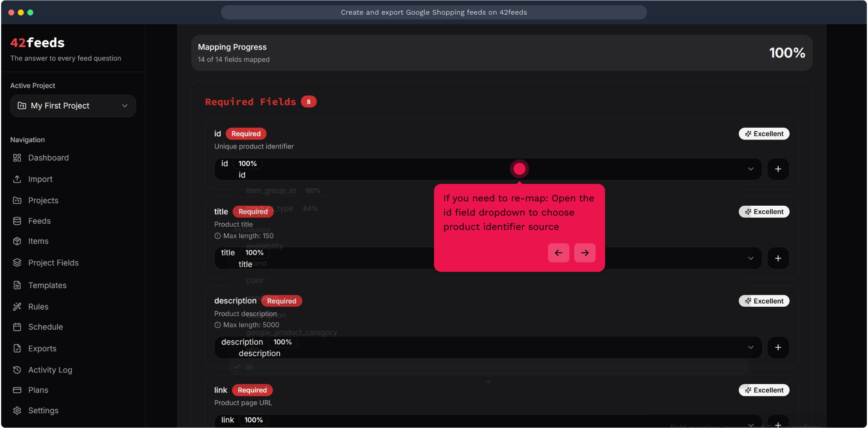Screen dimensions: 868x428
Task: Open the title field mapping dropdown
Action: point(750,258)
